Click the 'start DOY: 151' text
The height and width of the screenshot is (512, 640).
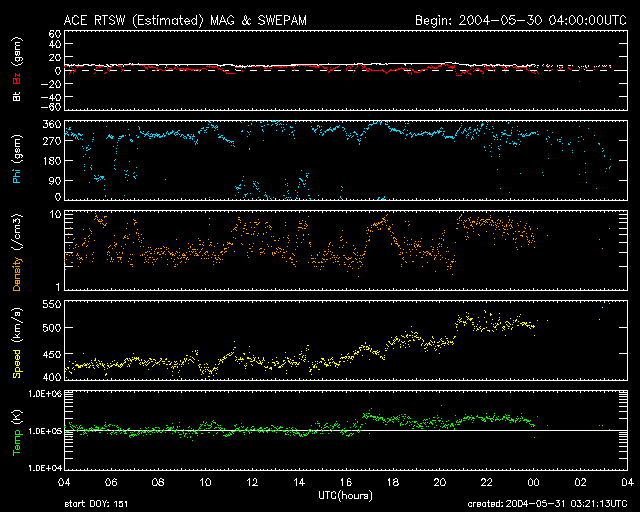[x=96, y=504]
